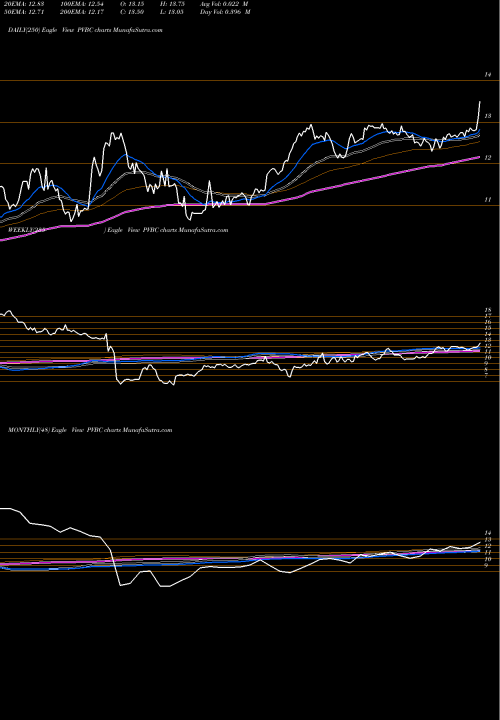Image resolution: width=500 pixels, height=720 pixels.
Task: Click the DAILY Eagle View PVBC chart title
Action: tap(85, 30)
